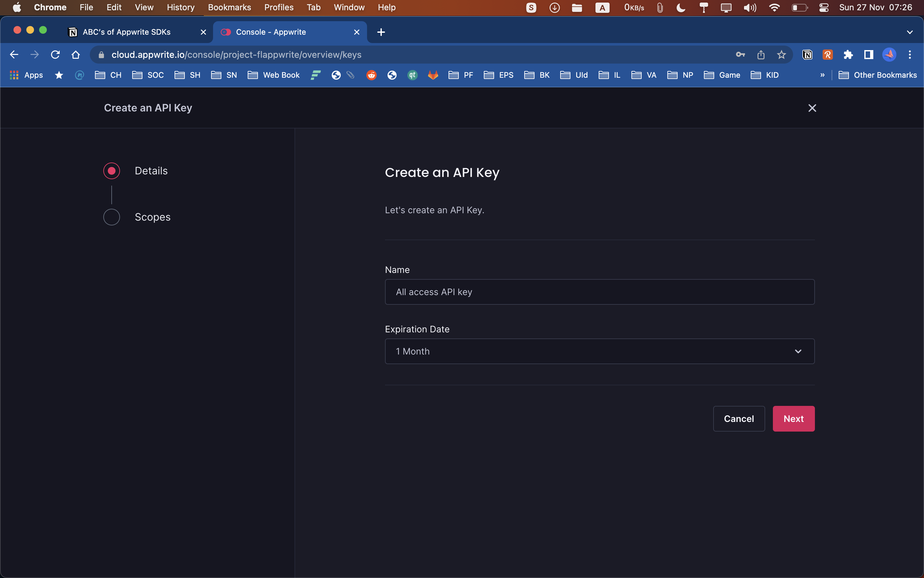Bookmark this page with star icon
Viewport: 924px width, 578px height.
[x=782, y=55]
